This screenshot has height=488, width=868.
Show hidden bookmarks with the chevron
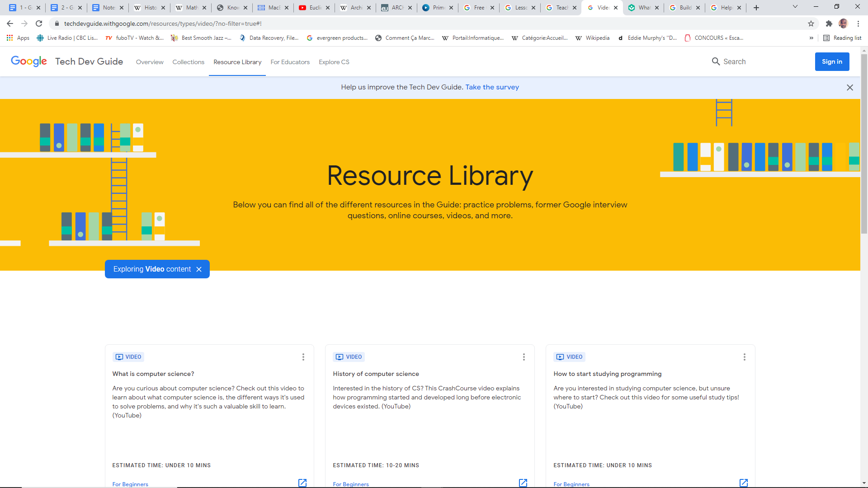tap(811, 38)
